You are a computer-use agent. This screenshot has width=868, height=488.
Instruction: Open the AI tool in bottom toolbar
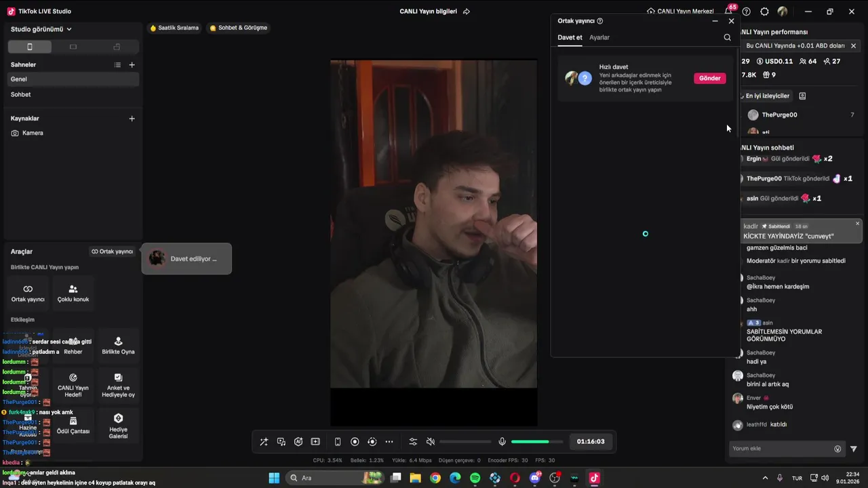[298, 442]
